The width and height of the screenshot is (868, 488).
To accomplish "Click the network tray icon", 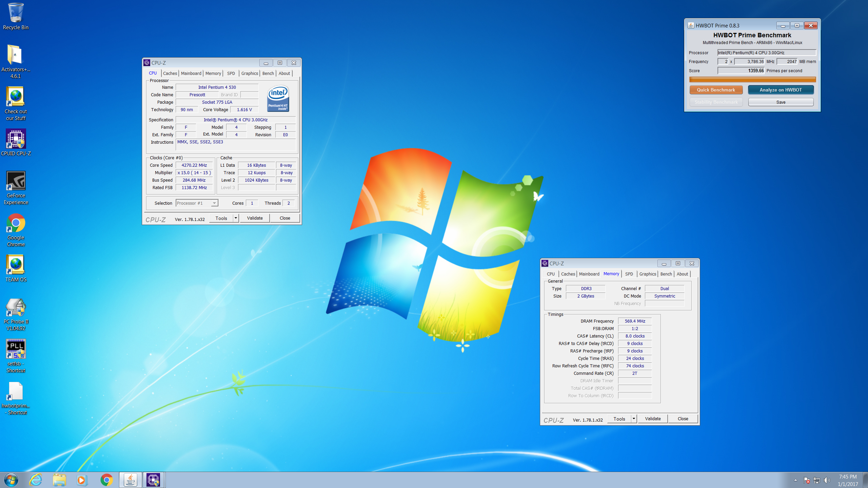I will [817, 480].
